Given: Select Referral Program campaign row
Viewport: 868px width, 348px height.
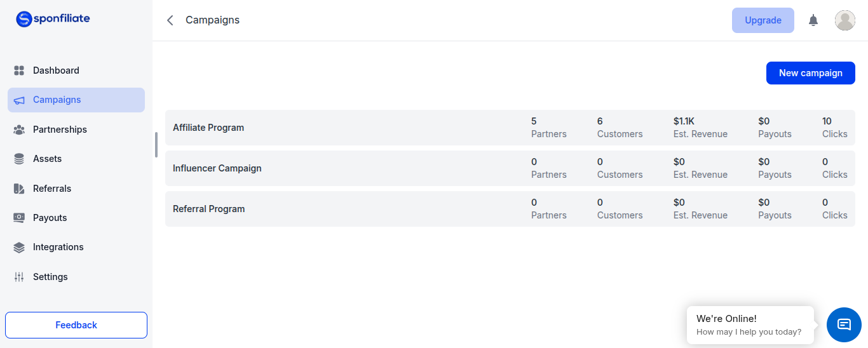Looking at the screenshot, I should [x=510, y=209].
